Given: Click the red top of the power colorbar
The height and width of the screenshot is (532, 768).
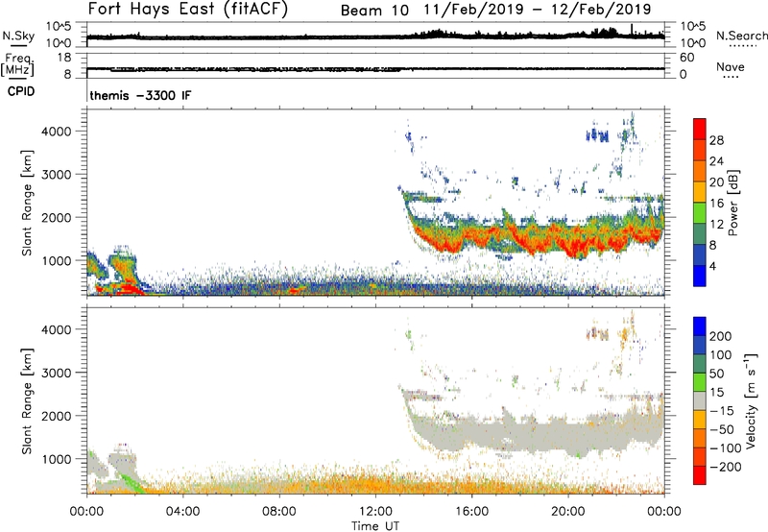Looking at the screenshot, I should [700, 129].
